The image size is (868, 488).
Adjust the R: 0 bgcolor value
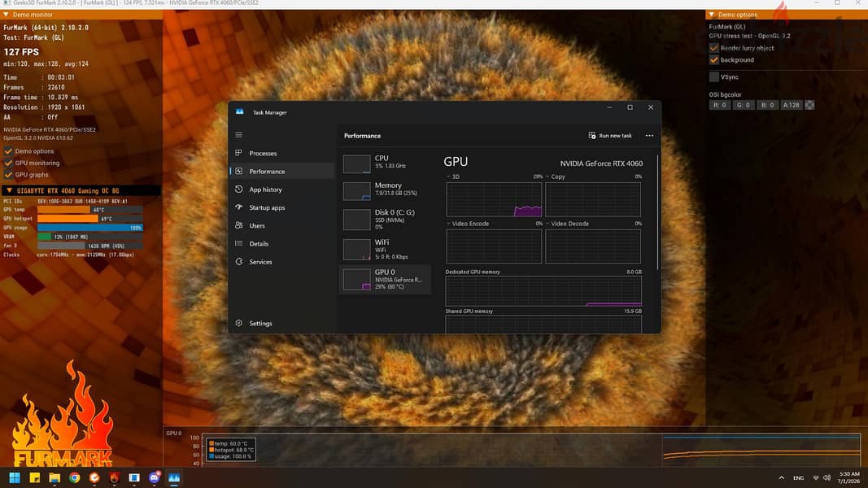[720, 105]
